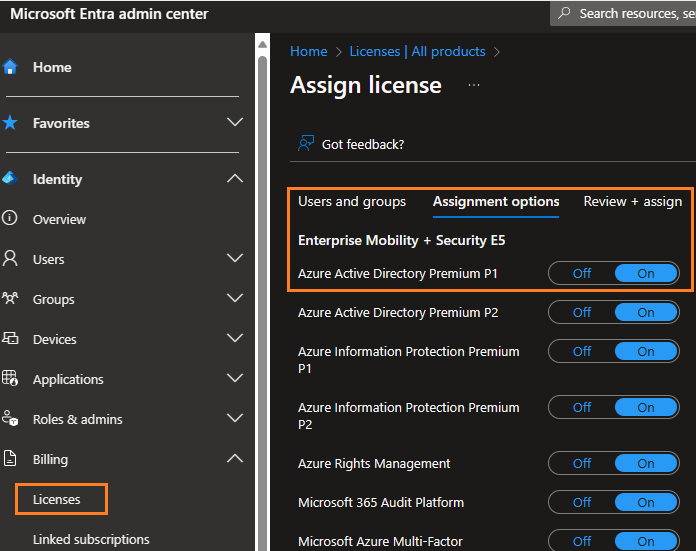
Task: Click the Microsoft 365 Audit Platform label
Action: click(x=381, y=503)
